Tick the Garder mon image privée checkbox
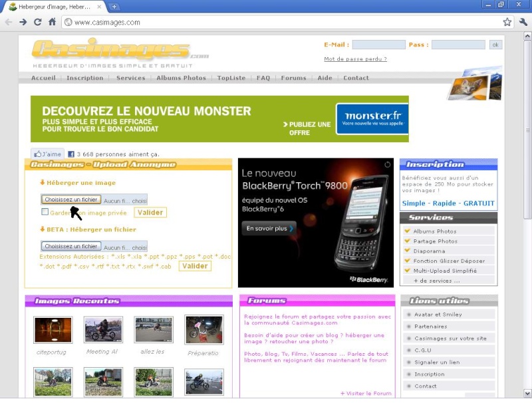The width and height of the screenshot is (532, 403). [45, 211]
